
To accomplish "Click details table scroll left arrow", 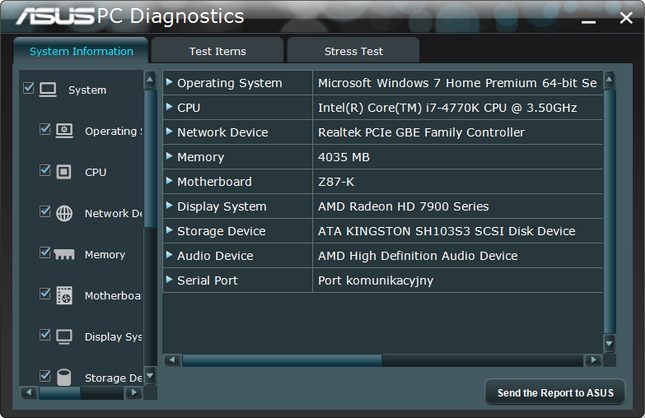I will pos(172,360).
